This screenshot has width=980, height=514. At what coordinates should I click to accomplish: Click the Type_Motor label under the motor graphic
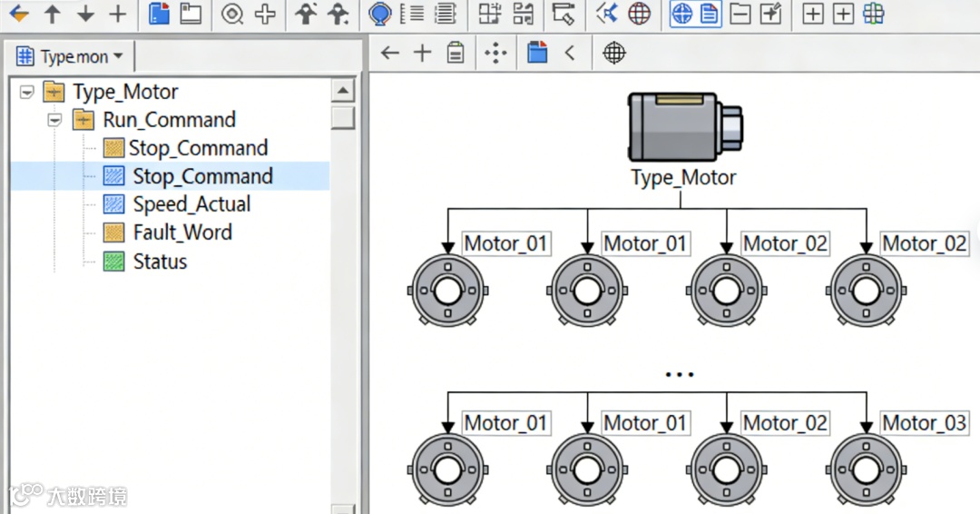[683, 178]
